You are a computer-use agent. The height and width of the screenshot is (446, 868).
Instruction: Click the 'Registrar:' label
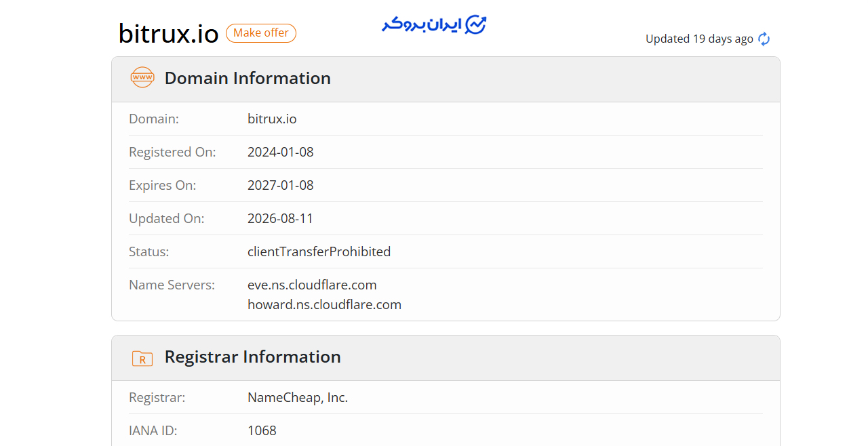[157, 397]
